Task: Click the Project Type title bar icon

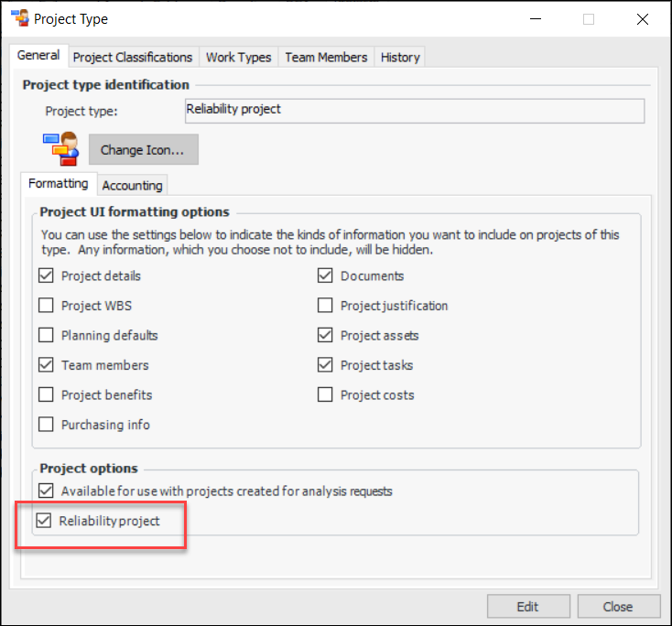Action: [x=18, y=17]
